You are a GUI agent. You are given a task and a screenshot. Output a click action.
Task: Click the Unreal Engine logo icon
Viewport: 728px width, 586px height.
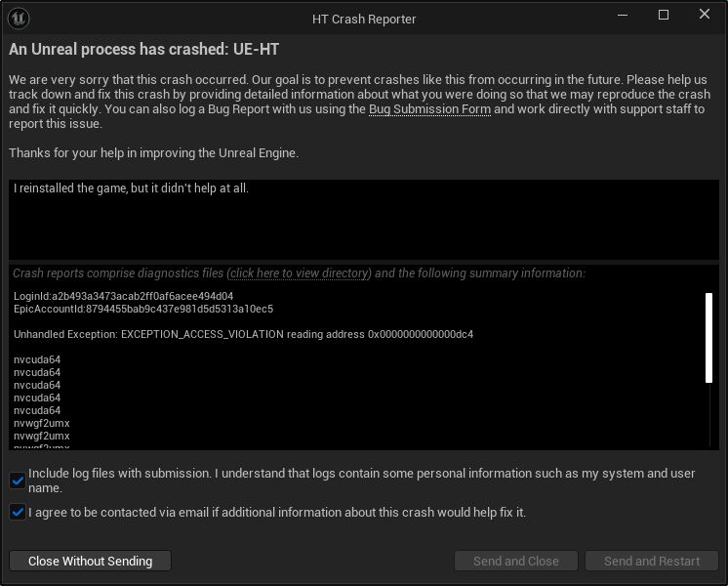[x=19, y=20]
